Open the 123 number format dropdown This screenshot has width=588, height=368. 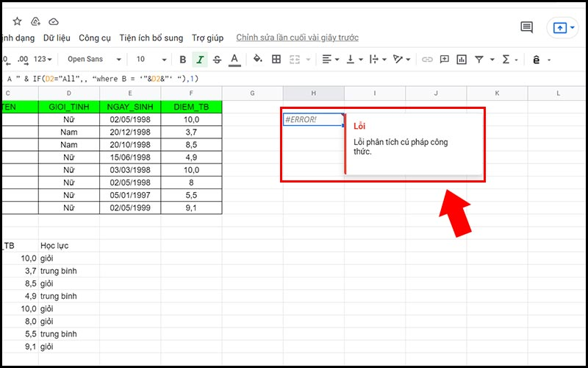[x=43, y=60]
